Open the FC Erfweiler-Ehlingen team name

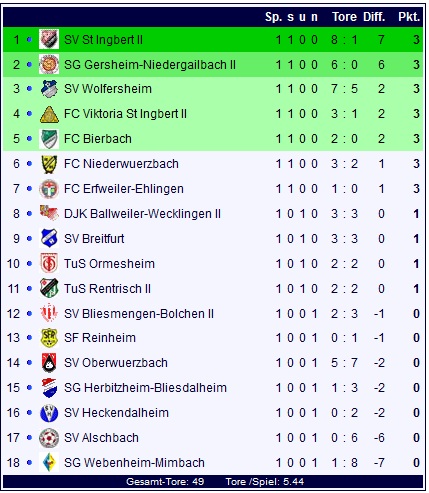click(124, 189)
